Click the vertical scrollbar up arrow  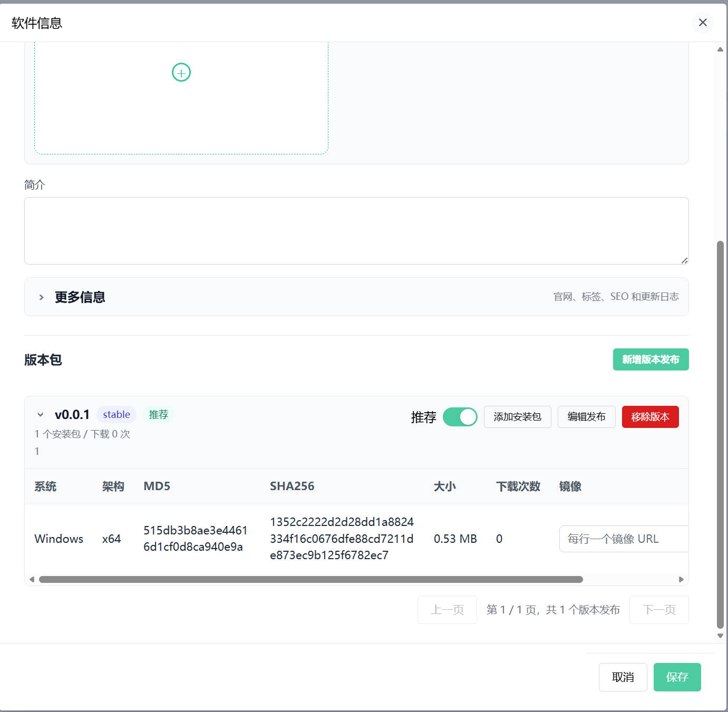[x=720, y=49]
